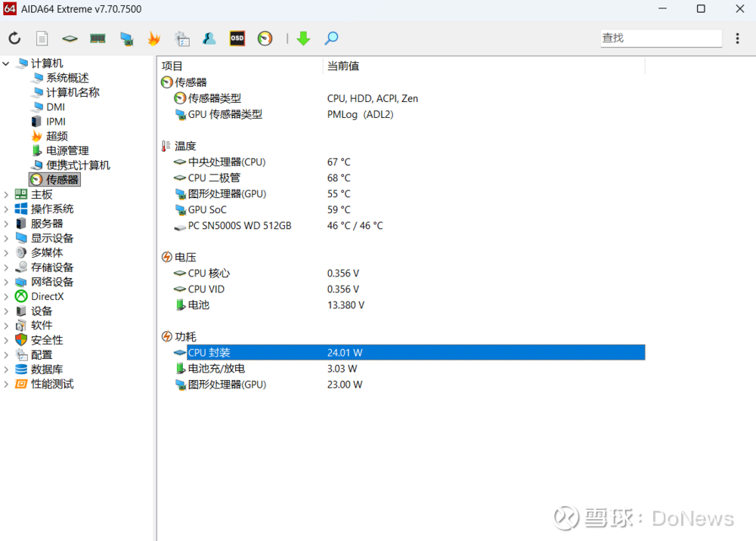The height and width of the screenshot is (541, 756).
Task: Select the 安全性 tree item
Action: click(47, 340)
